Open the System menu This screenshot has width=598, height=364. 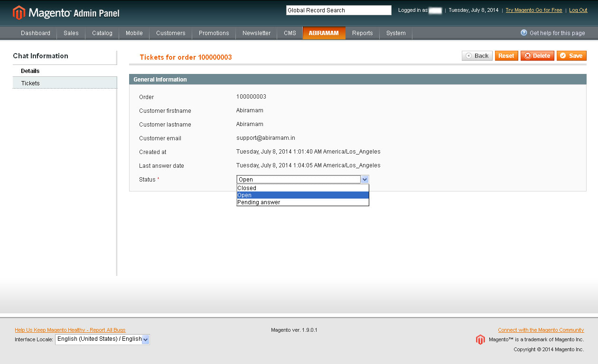click(396, 33)
